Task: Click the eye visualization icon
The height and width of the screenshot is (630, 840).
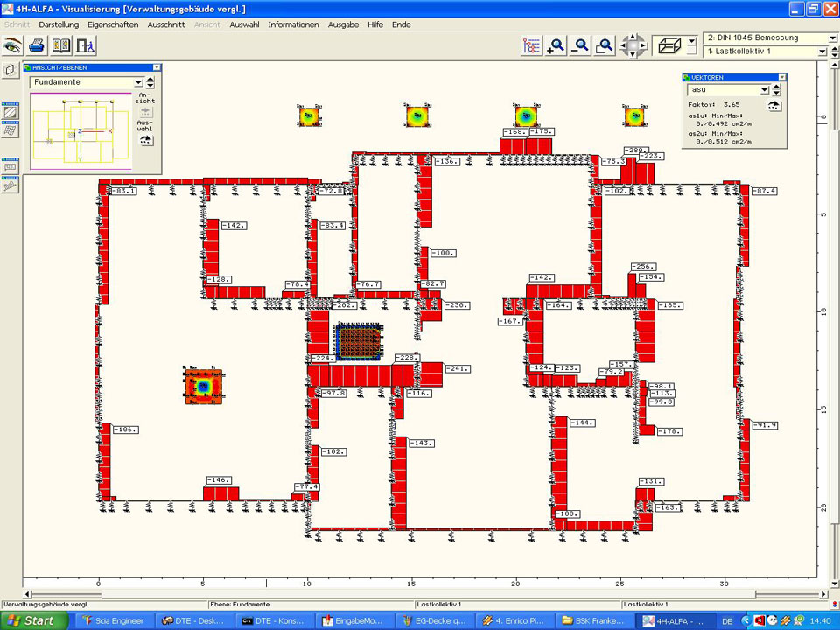Action: point(12,45)
